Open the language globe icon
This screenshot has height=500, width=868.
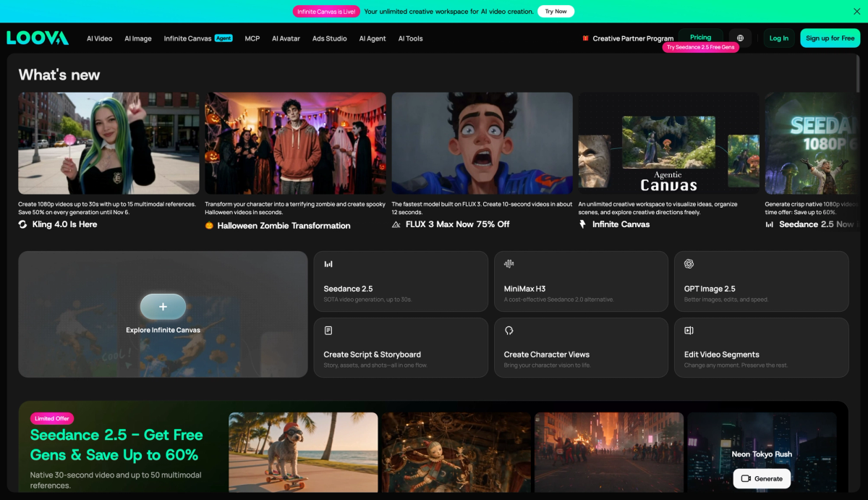tap(740, 38)
